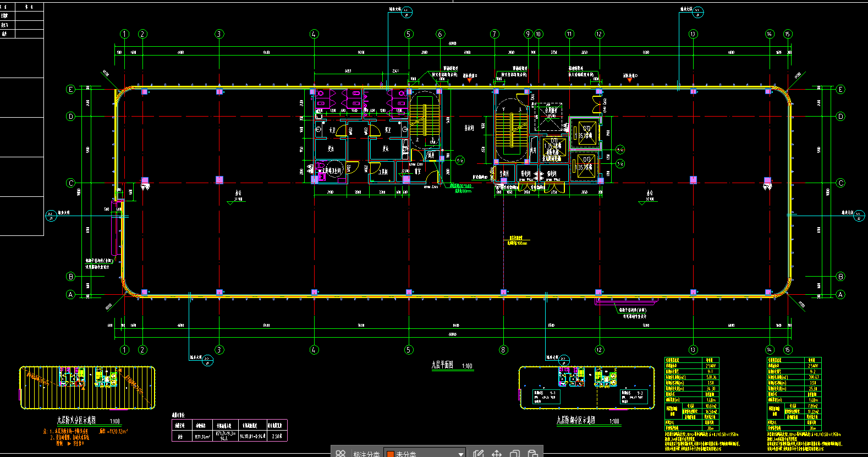The height and width of the screenshot is (457, 868).
Task: Select the 九层防火分区示意图 yellow hatched diagram
Action: pyautogui.click(x=87, y=388)
